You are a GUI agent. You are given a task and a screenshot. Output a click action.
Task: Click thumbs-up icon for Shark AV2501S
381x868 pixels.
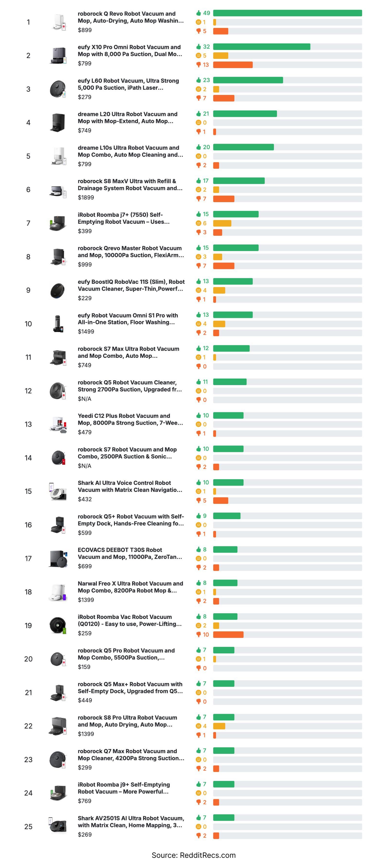[199, 817]
